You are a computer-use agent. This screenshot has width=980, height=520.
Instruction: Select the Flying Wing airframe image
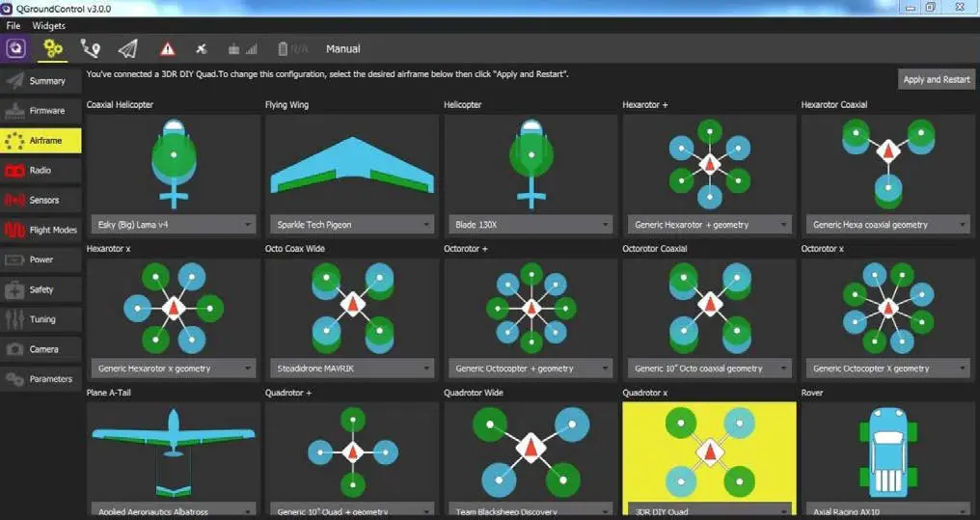[x=352, y=164]
